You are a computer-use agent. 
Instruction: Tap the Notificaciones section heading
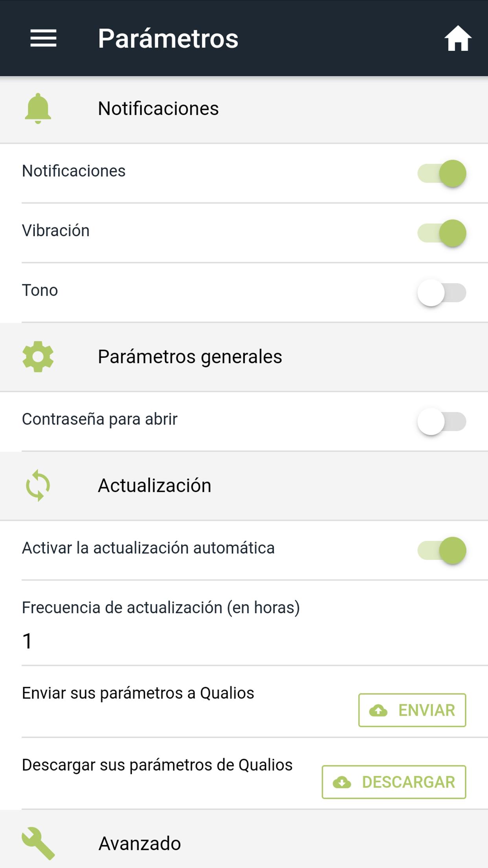pyautogui.click(x=158, y=108)
